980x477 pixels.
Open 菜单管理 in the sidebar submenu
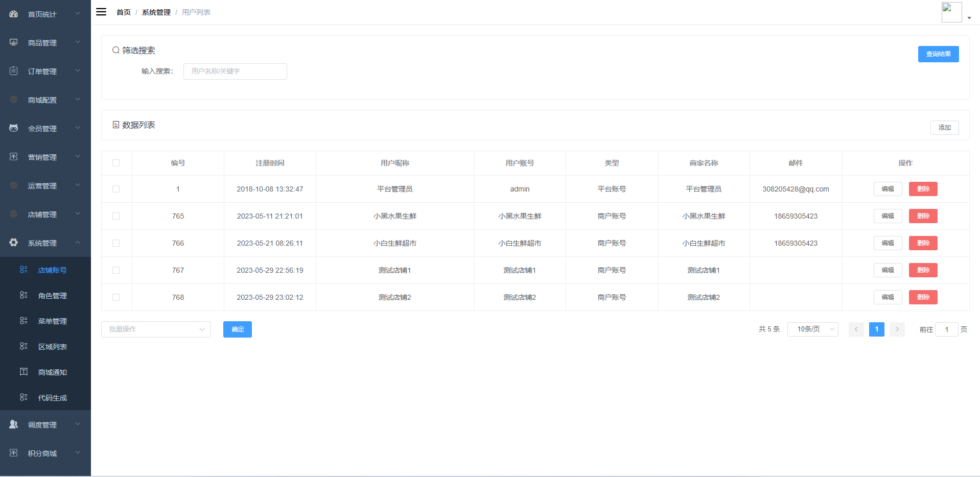coord(52,321)
